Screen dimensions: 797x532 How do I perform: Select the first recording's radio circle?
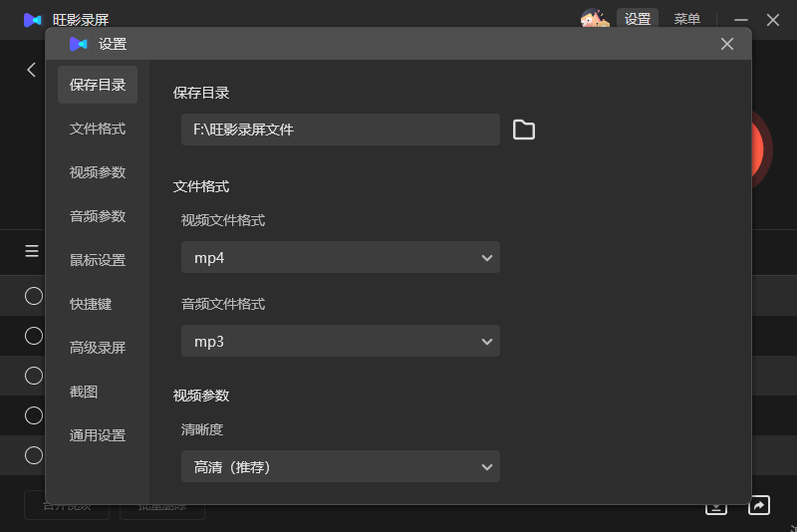(34, 296)
